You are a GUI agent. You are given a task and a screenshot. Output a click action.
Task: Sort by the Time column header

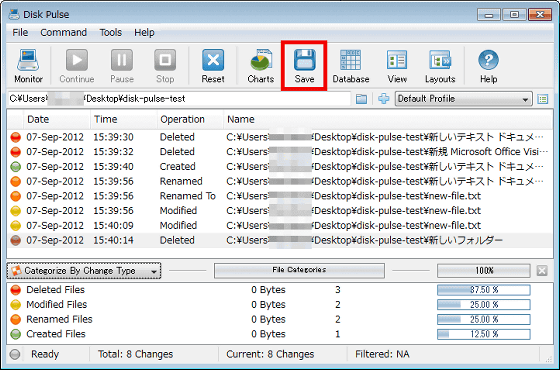click(x=123, y=120)
